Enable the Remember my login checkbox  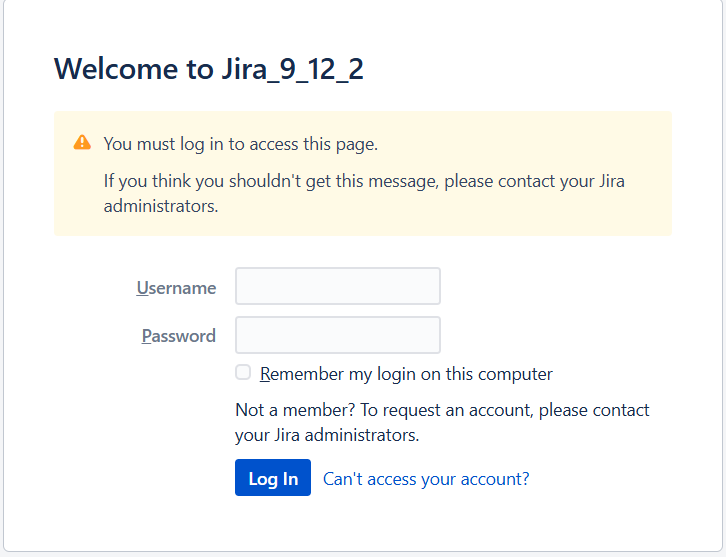tap(243, 373)
